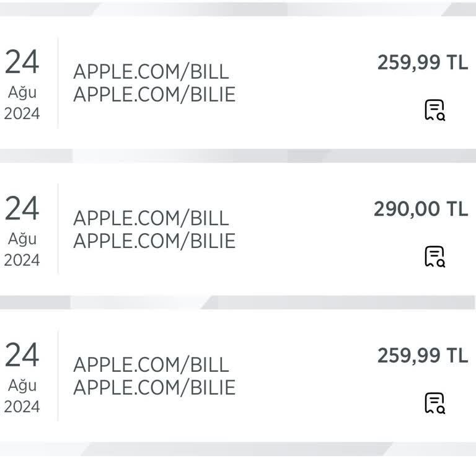Image resolution: width=476 pixels, height=476 pixels.
Task: Open receipt icon for 290,00 TL transaction
Action: pos(434,257)
